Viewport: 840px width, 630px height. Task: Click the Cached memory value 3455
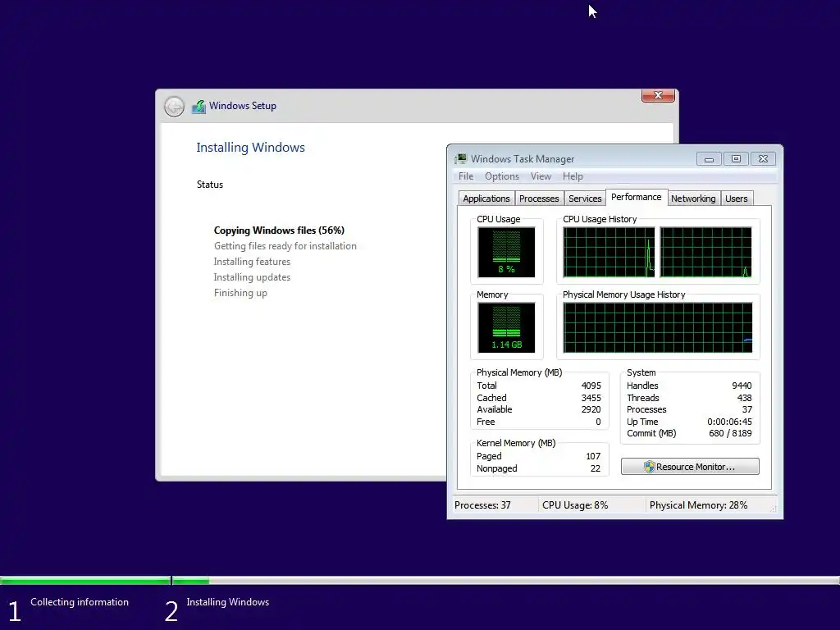[591, 398]
